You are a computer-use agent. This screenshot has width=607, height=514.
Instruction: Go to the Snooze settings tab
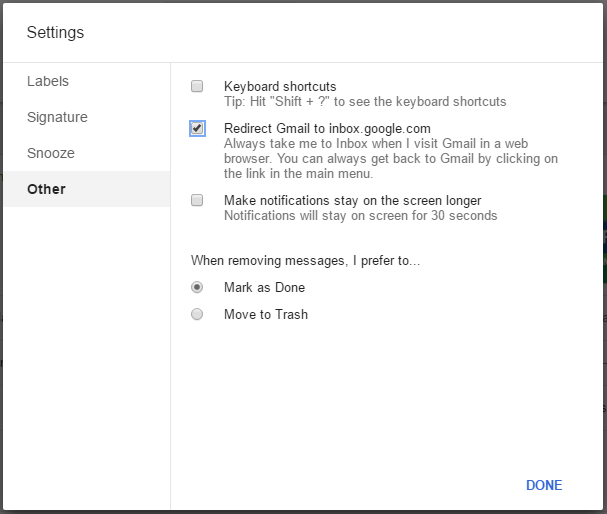(x=51, y=153)
